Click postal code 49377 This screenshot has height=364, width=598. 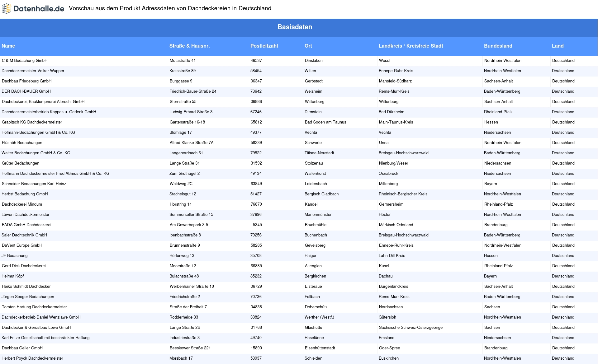tap(256, 133)
